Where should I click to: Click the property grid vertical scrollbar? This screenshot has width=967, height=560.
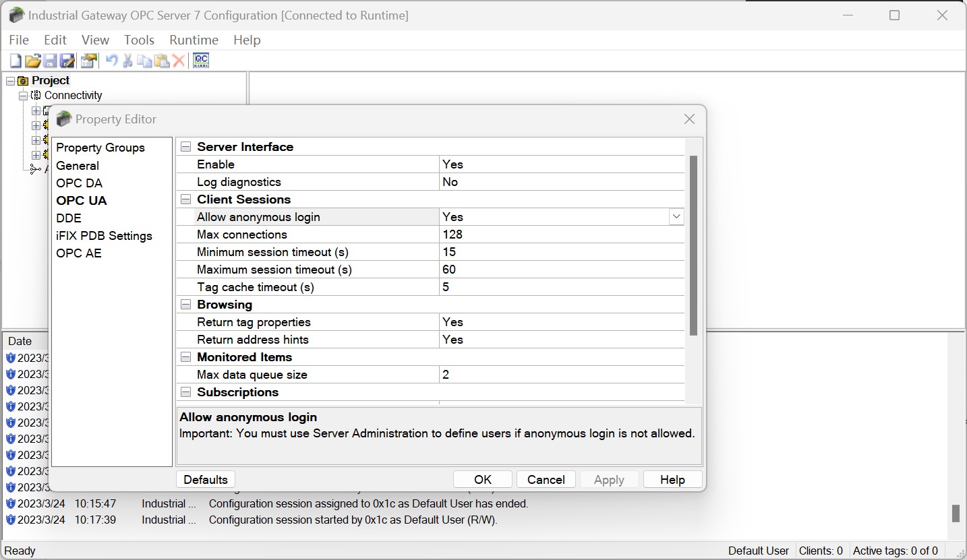click(693, 245)
